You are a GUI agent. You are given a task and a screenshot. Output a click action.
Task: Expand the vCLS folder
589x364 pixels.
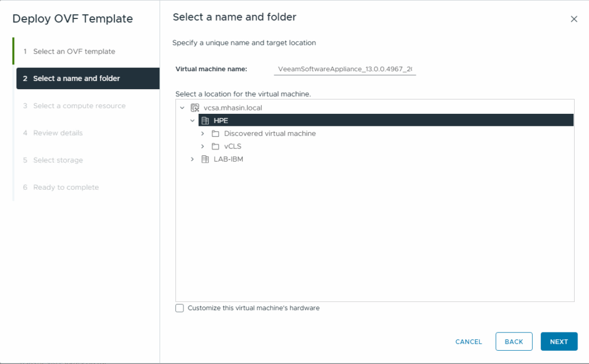point(203,146)
